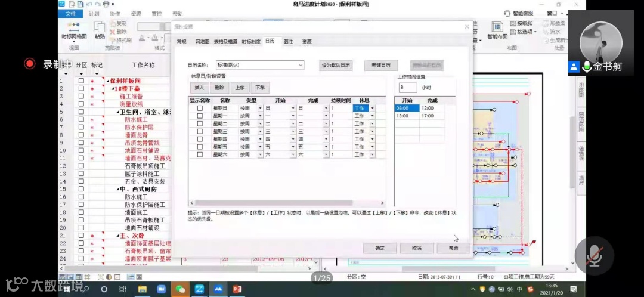Click the notification center icon in system tray
This screenshot has width=644, height=297.
pos(574,289)
